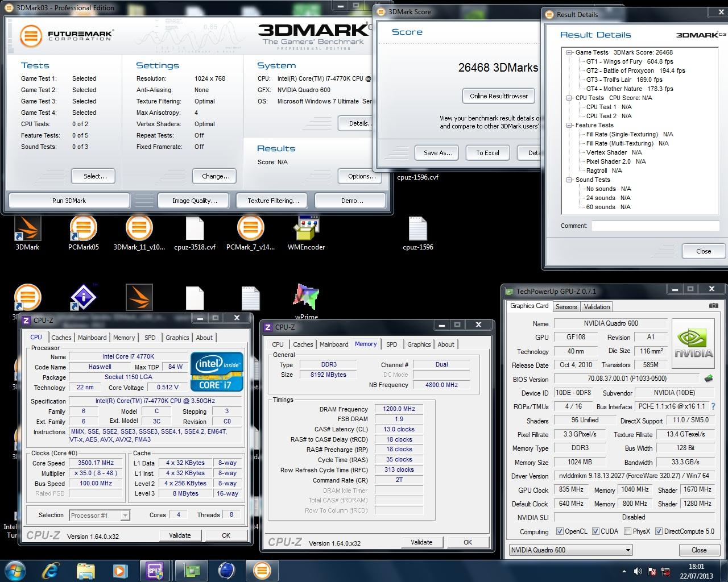Image resolution: width=728 pixels, height=582 pixels.
Task: Open Windows Explorer from the taskbar
Action: (x=85, y=570)
